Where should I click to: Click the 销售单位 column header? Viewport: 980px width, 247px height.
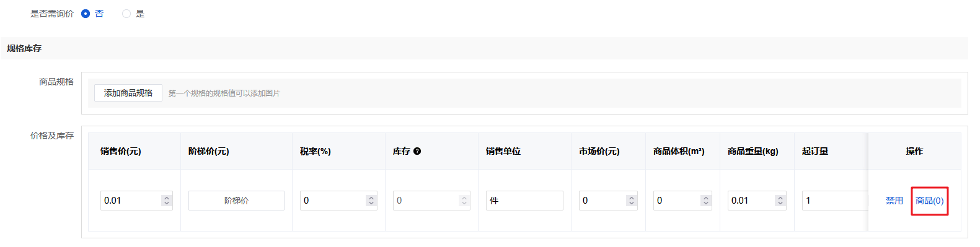pyautogui.click(x=503, y=151)
